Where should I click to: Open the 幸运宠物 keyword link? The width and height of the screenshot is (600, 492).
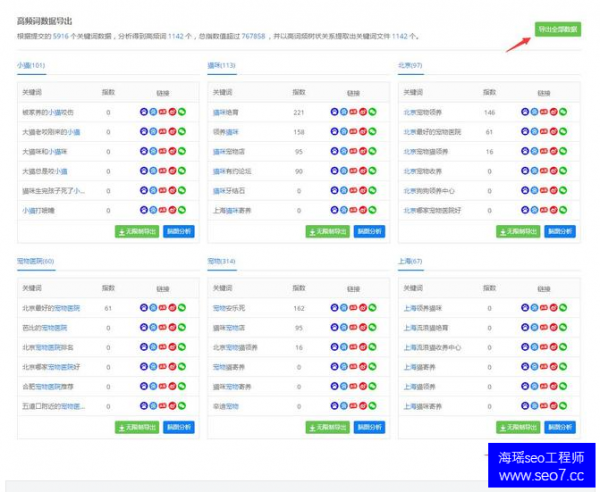pyautogui.click(x=226, y=406)
